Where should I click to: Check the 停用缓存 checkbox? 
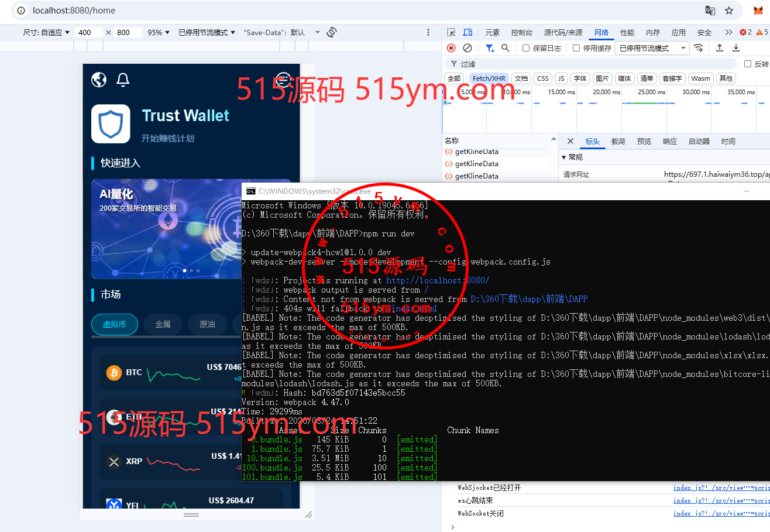[576, 49]
